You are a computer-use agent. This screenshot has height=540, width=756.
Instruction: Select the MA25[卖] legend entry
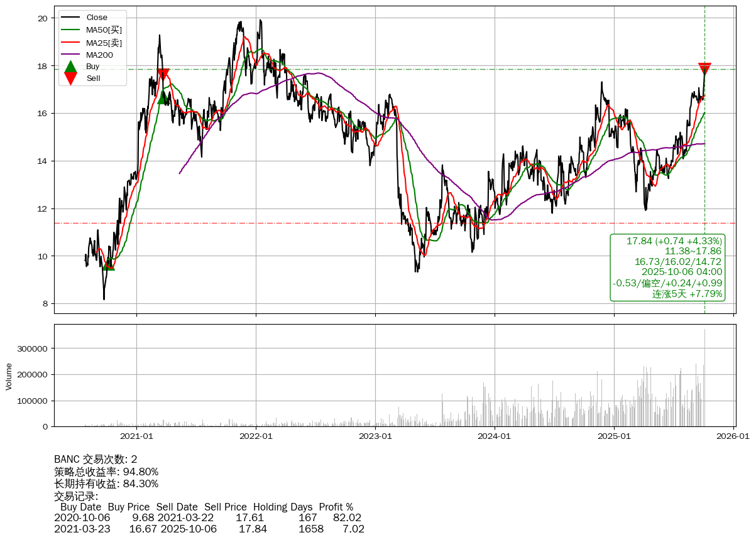(104, 42)
